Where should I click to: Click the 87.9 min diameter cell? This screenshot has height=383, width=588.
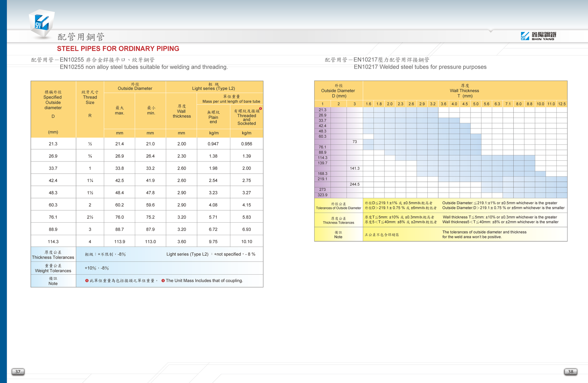(x=150, y=229)
